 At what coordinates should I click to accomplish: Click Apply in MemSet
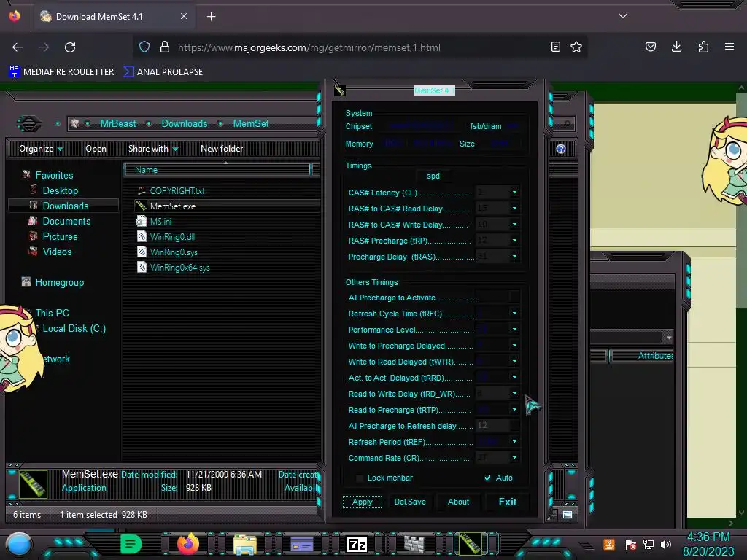[363, 502]
